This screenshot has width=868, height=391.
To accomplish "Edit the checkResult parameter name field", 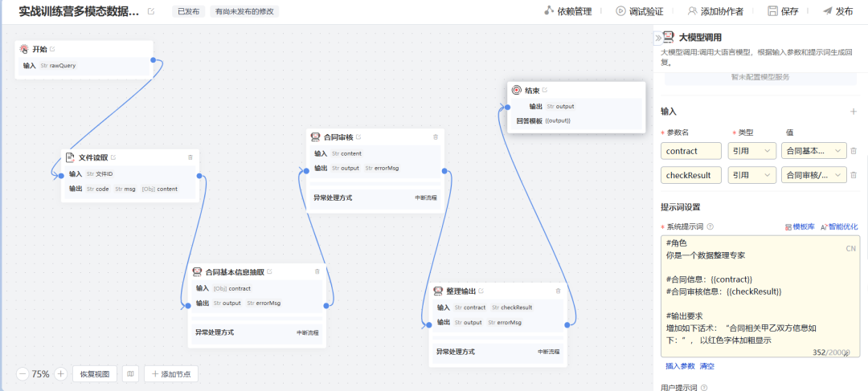I will tap(691, 175).
